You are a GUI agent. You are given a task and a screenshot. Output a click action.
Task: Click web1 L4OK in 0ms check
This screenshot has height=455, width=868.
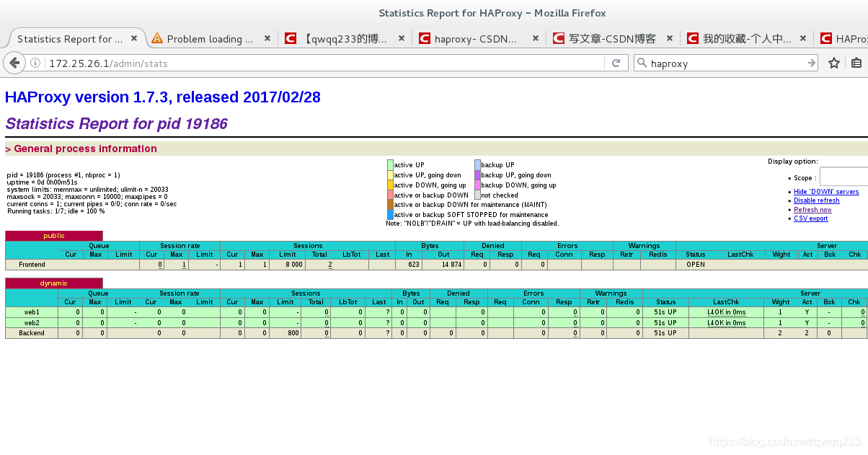click(x=727, y=312)
